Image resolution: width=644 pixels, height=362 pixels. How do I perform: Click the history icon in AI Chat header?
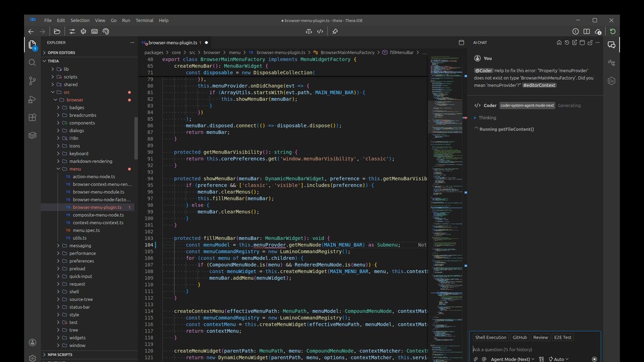(x=567, y=42)
